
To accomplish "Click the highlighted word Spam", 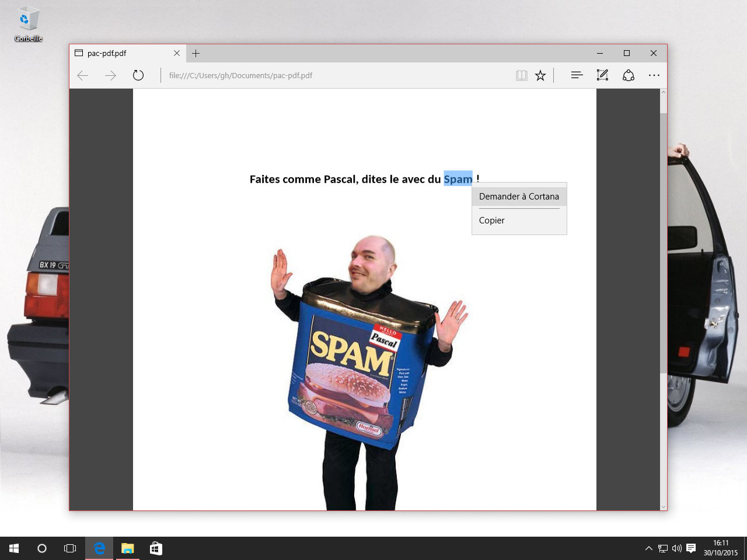I will [458, 179].
